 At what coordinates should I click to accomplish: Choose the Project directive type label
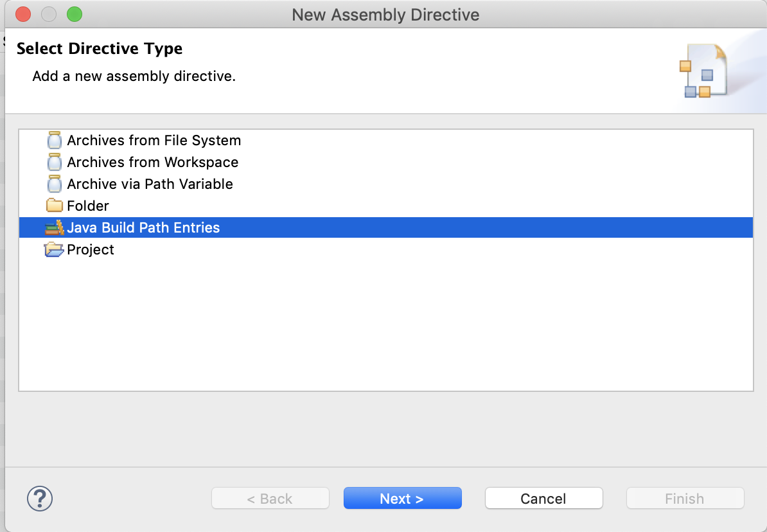pos(91,250)
